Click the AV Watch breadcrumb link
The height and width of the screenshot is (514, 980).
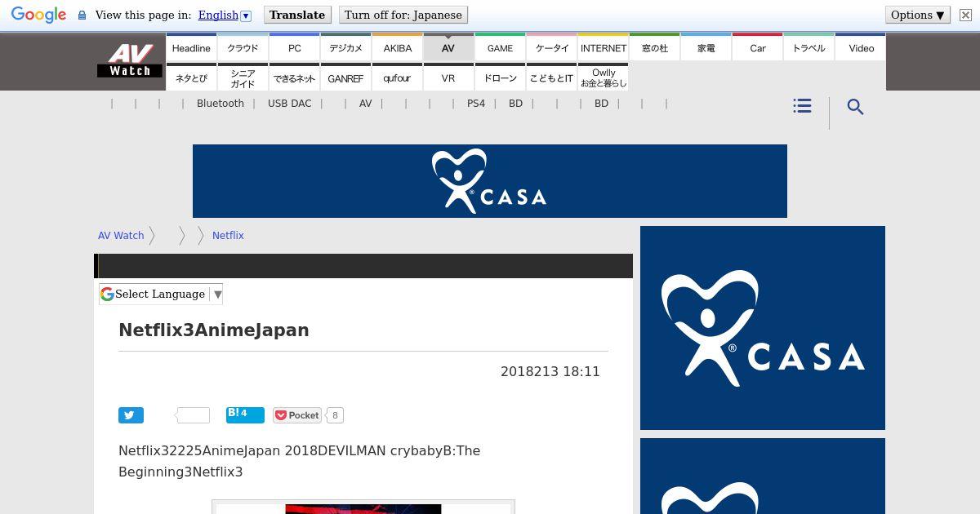click(121, 236)
